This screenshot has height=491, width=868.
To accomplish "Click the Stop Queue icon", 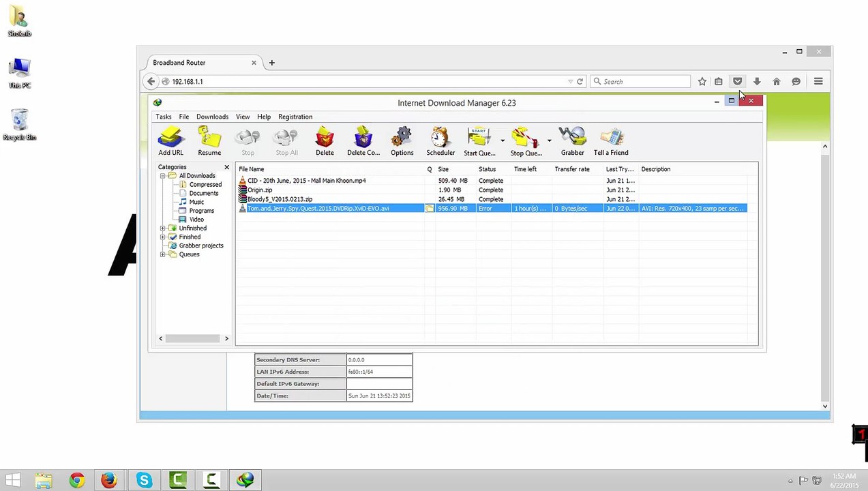I will 526,141.
